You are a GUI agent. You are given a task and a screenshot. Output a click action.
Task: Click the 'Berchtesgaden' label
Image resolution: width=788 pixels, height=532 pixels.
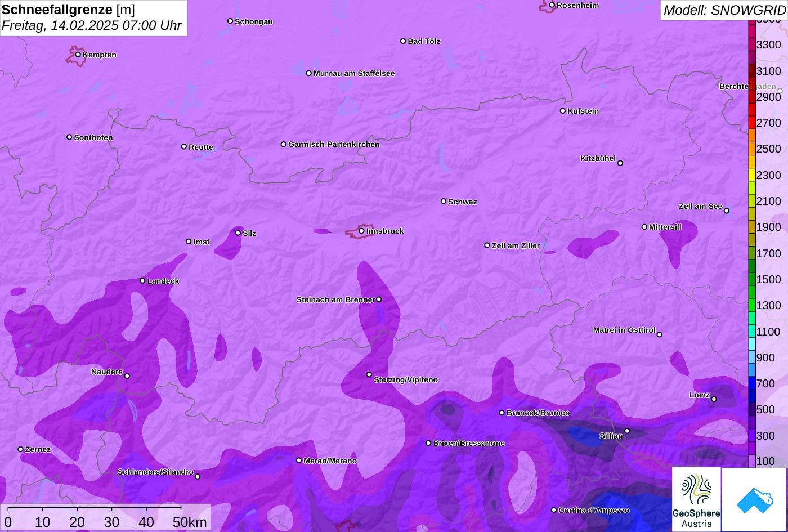click(747, 87)
